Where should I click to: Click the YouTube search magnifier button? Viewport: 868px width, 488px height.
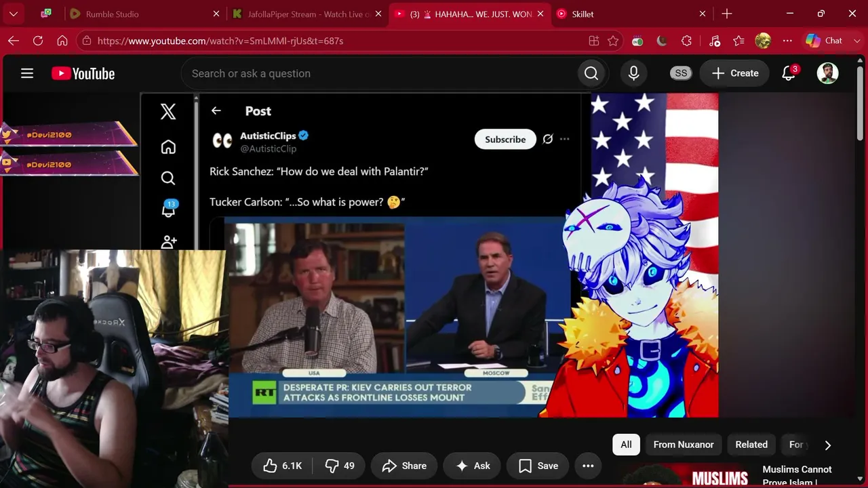[x=591, y=73]
